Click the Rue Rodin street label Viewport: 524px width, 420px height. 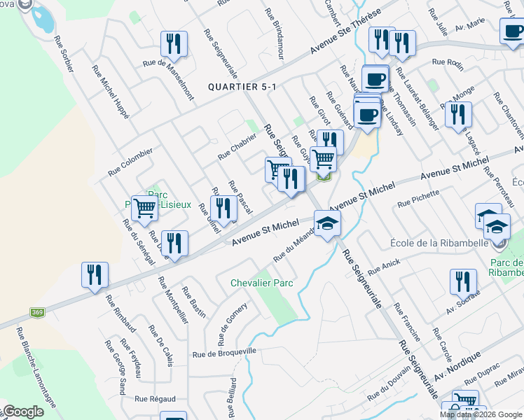pyautogui.click(x=448, y=64)
